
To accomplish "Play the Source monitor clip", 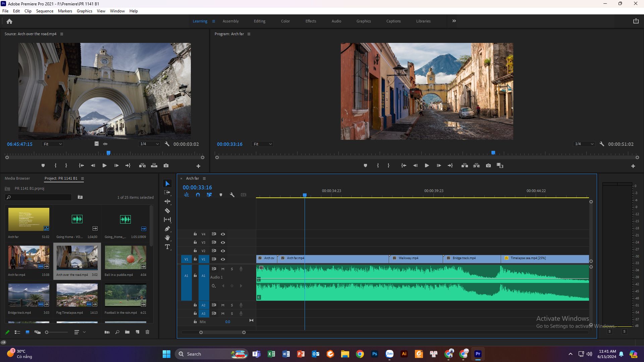I will pos(104,166).
